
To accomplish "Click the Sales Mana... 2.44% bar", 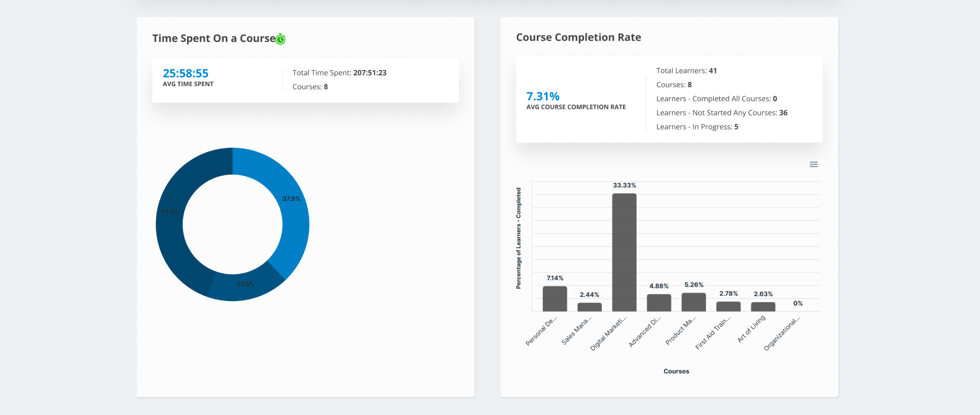I will pyautogui.click(x=589, y=307).
